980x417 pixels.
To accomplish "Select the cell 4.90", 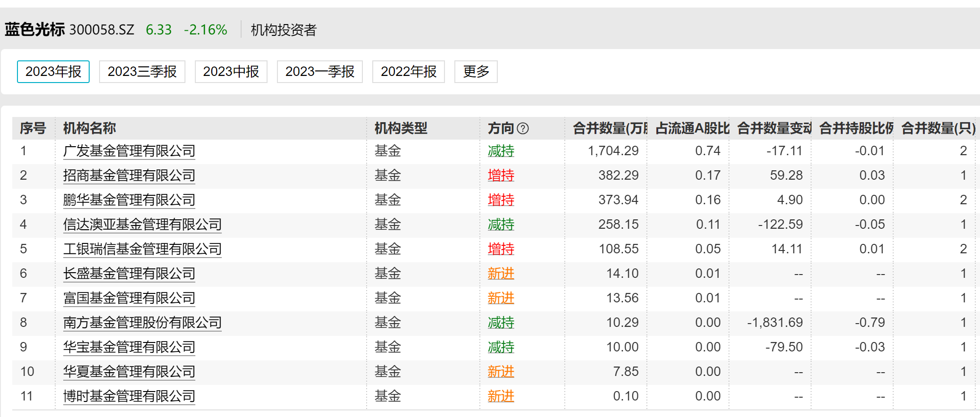I will click(x=790, y=200).
